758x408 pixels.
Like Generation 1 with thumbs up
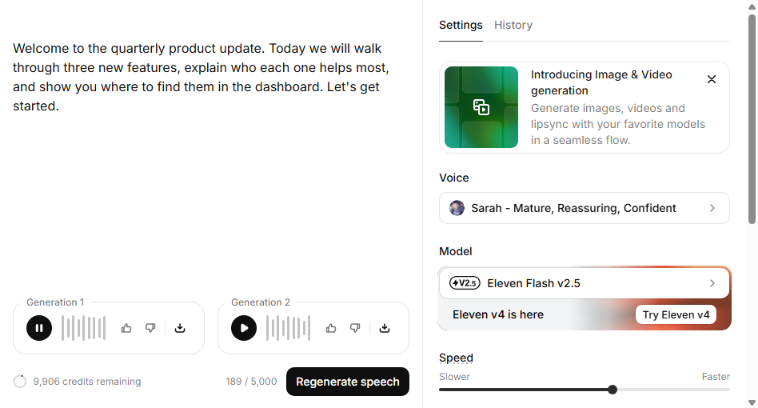pos(126,328)
